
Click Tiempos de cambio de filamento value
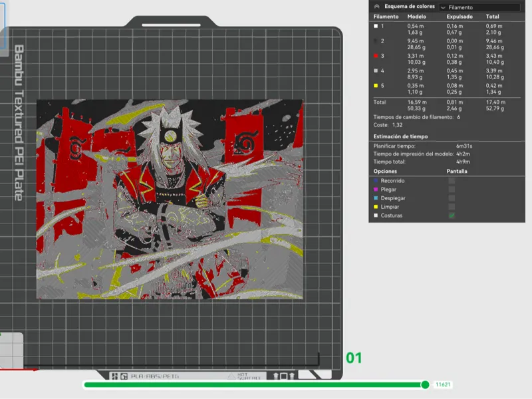click(458, 117)
